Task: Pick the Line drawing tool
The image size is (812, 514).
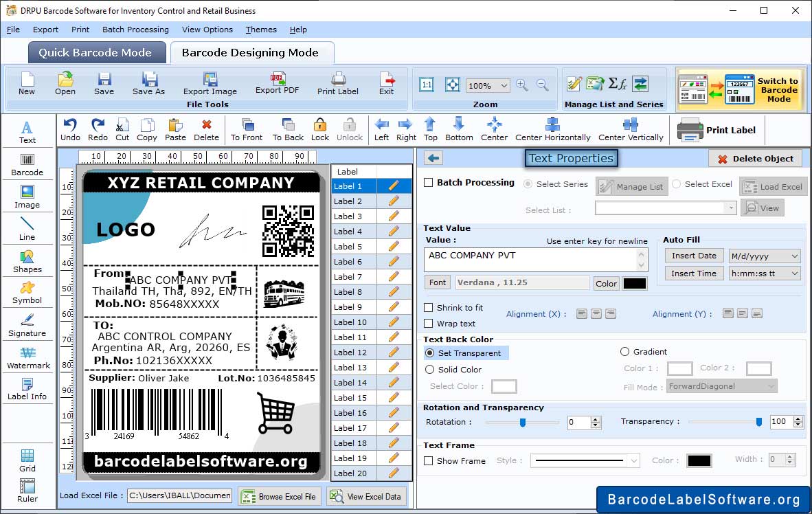Action: coord(27,229)
